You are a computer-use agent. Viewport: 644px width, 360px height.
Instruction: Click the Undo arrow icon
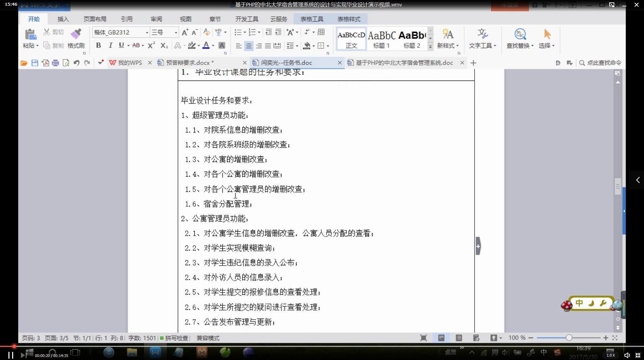coord(77,63)
